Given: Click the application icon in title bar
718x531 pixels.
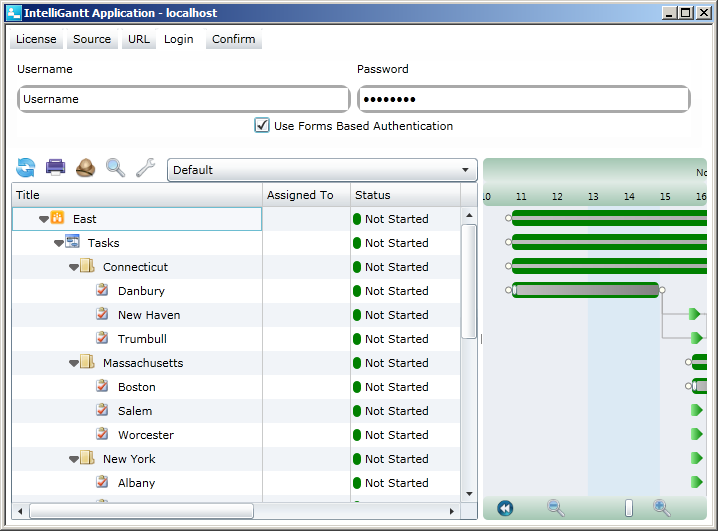Looking at the screenshot, I should coord(15,12).
